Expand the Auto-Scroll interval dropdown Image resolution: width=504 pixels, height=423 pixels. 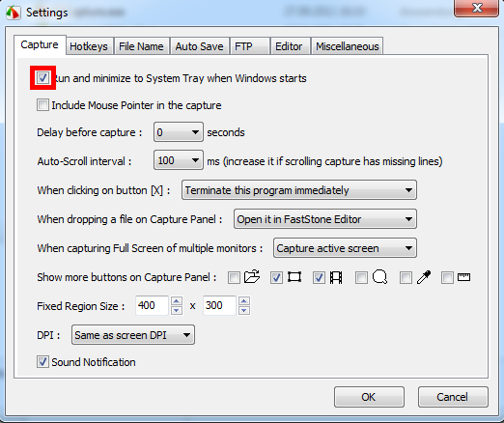pos(179,160)
